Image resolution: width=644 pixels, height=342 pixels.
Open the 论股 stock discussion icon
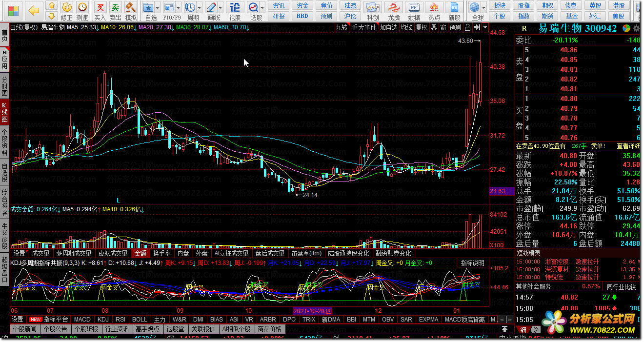click(x=235, y=7)
